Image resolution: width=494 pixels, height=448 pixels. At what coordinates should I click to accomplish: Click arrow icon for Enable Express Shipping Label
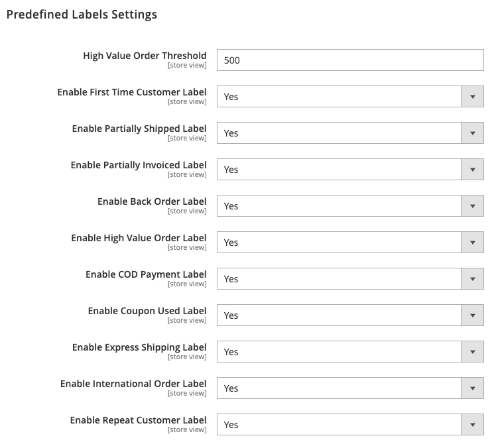tap(472, 352)
